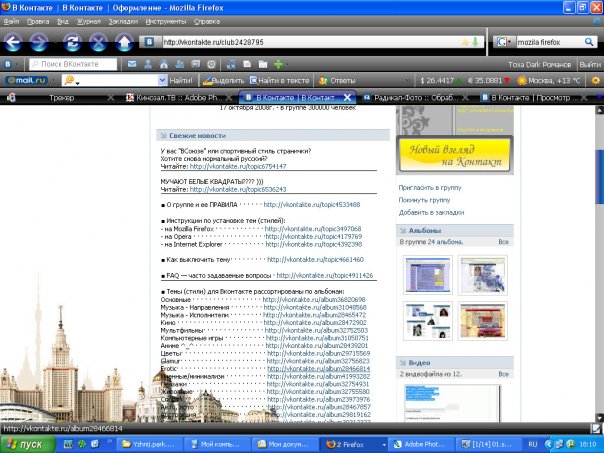The width and height of the screenshot is (604, 453).
Task: Switch to the В Контакте Просмотр tab
Action: 535,98
